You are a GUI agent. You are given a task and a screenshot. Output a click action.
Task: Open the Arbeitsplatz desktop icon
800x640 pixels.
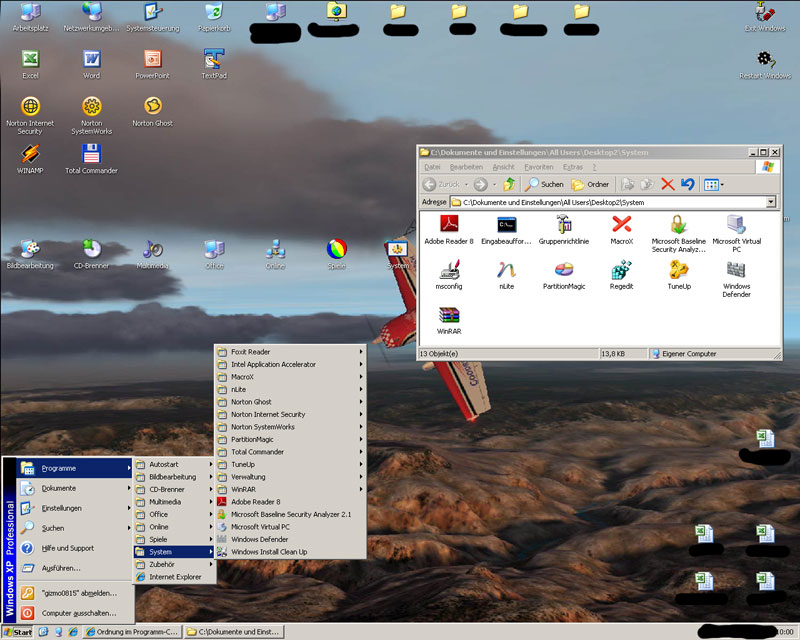[30, 17]
